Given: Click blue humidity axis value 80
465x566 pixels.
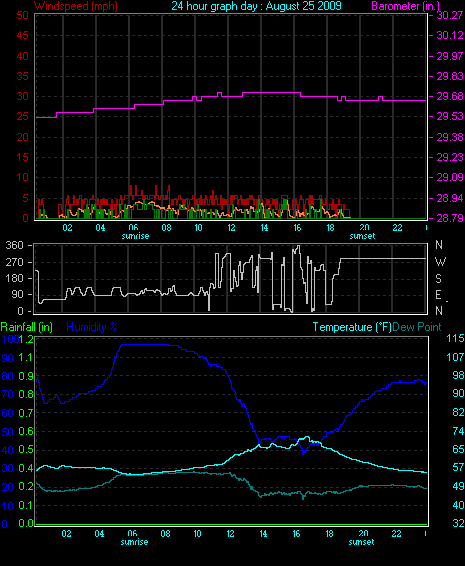Looking at the screenshot, I should coord(8,376).
